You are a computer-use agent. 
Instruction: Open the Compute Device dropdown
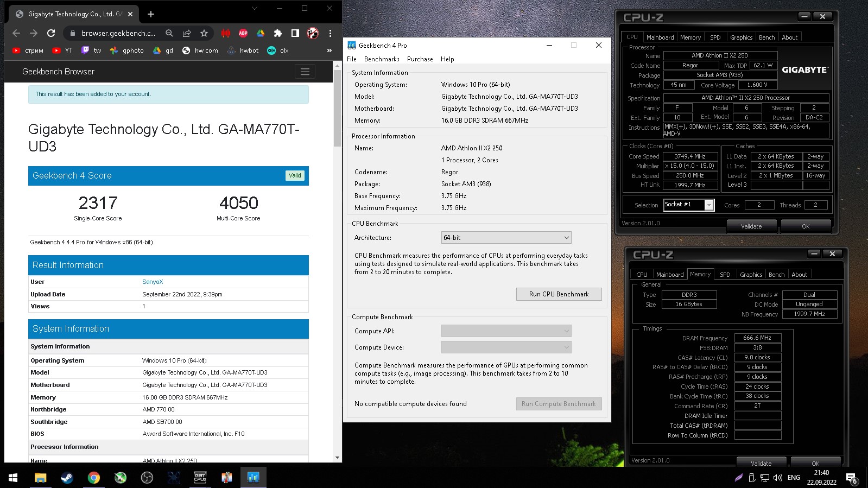pos(506,347)
